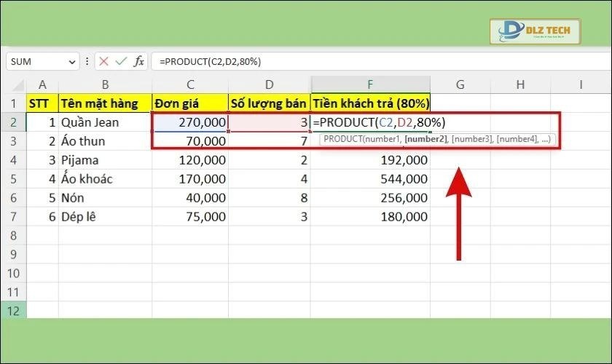Select row 8 header
Image resolution: width=612 pixels, height=364 pixels.
click(x=13, y=235)
